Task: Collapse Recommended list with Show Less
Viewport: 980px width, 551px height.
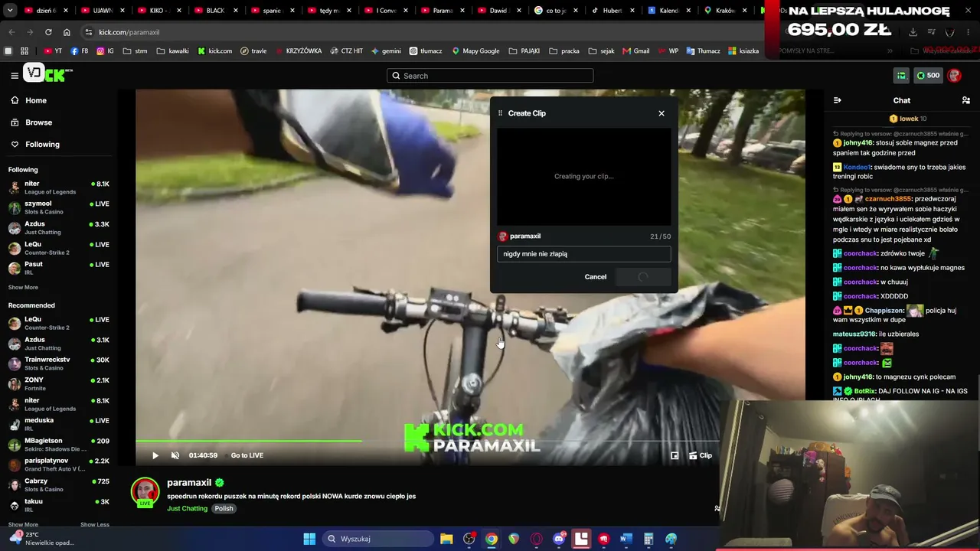Action: pyautogui.click(x=95, y=524)
